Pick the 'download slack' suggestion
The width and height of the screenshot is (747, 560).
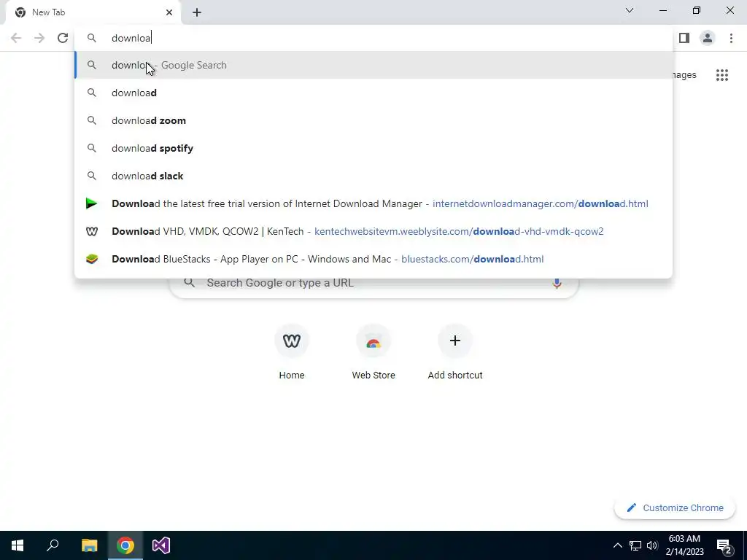click(x=374, y=176)
